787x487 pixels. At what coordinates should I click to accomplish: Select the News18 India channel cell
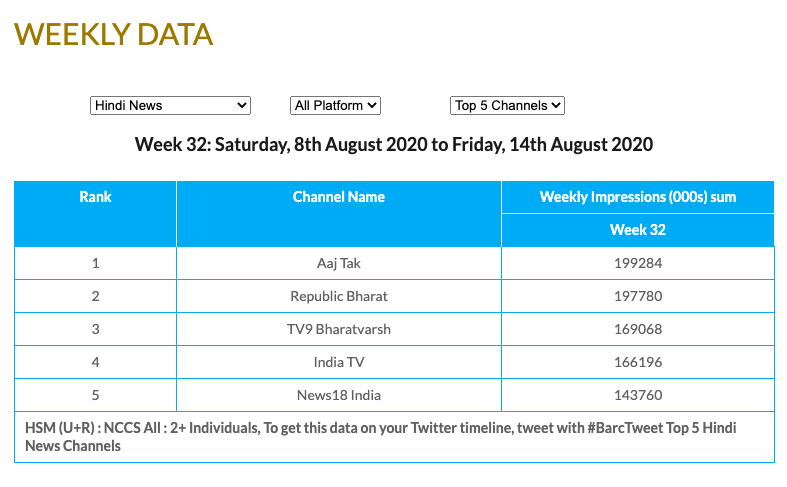(x=338, y=395)
